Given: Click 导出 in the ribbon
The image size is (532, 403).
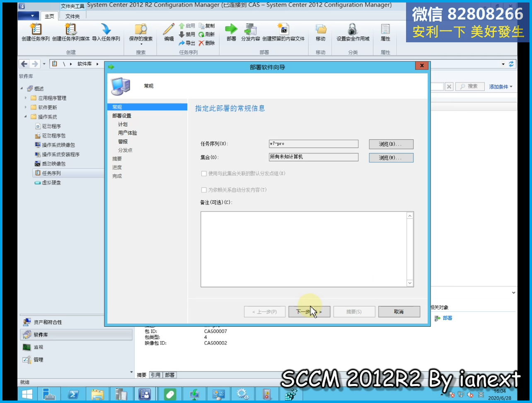Looking at the screenshot, I should 187,43.
